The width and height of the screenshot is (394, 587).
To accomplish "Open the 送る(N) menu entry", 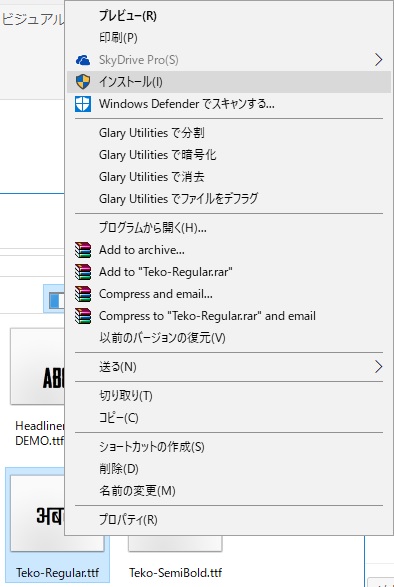I will point(229,367).
